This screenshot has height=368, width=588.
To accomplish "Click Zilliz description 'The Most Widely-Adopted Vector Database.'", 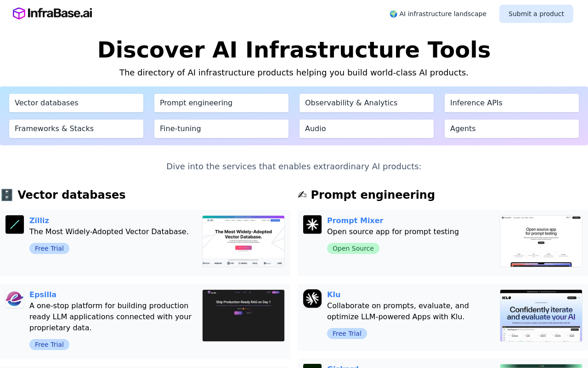I will coord(109,232).
